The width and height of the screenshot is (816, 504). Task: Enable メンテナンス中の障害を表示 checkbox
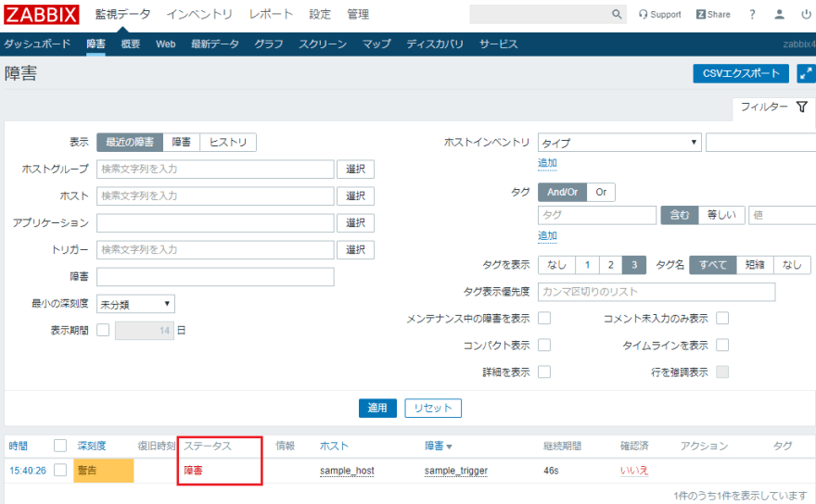[544, 319]
